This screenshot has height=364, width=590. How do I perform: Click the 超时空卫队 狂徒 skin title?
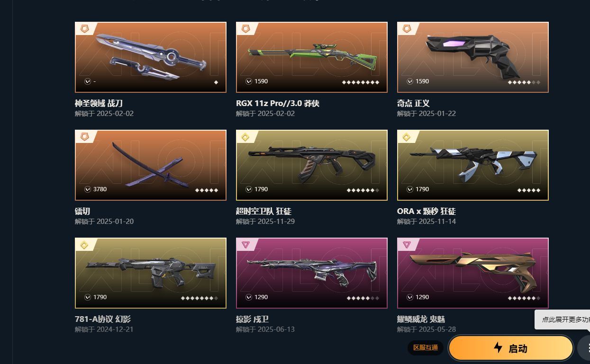[263, 211]
